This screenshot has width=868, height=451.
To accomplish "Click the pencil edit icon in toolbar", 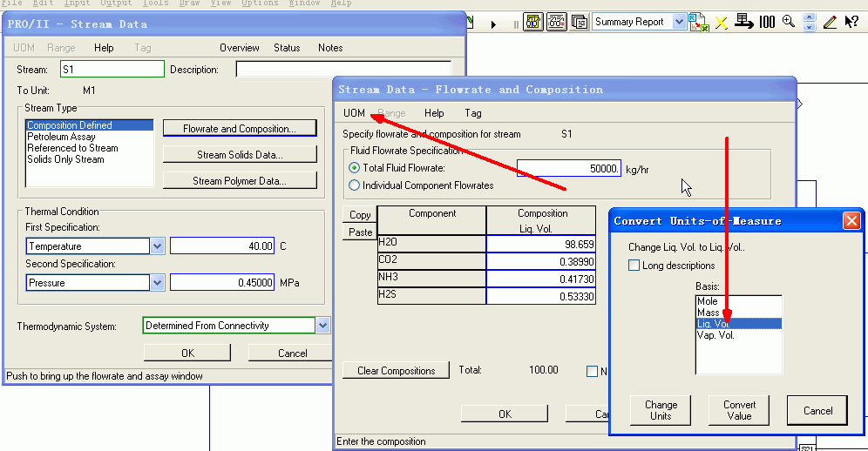I will tap(830, 23).
